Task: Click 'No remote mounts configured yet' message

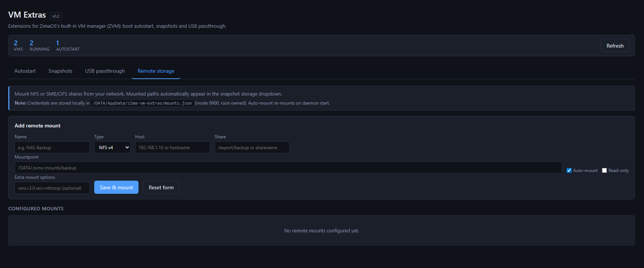Action: coord(322,231)
